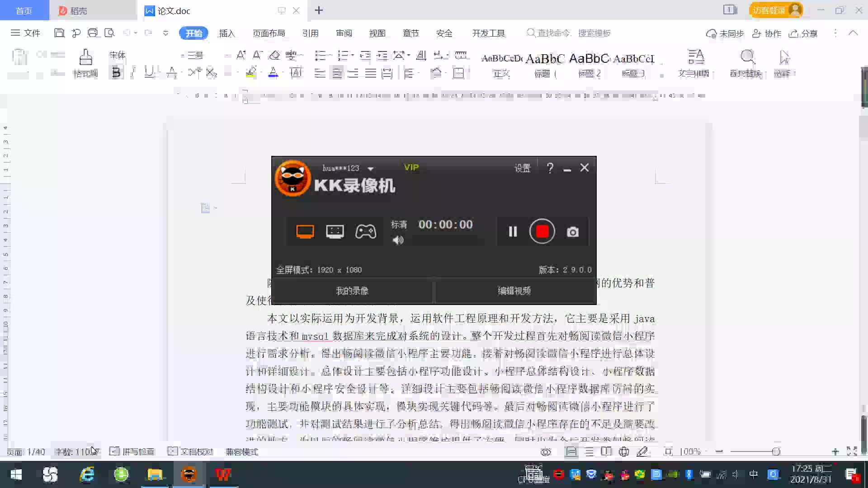Click the clear formatting eraser icon
The width and height of the screenshot is (868, 488).
coord(274,55)
